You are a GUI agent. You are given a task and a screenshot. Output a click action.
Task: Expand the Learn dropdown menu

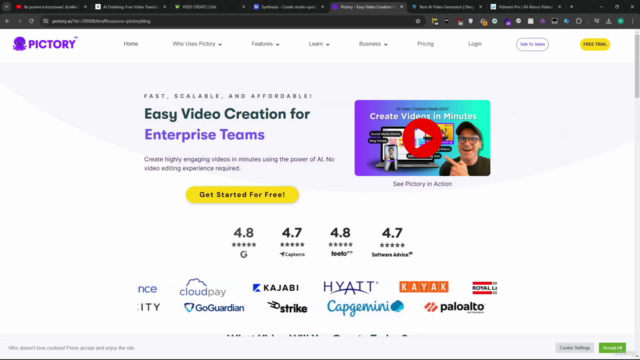coord(319,44)
